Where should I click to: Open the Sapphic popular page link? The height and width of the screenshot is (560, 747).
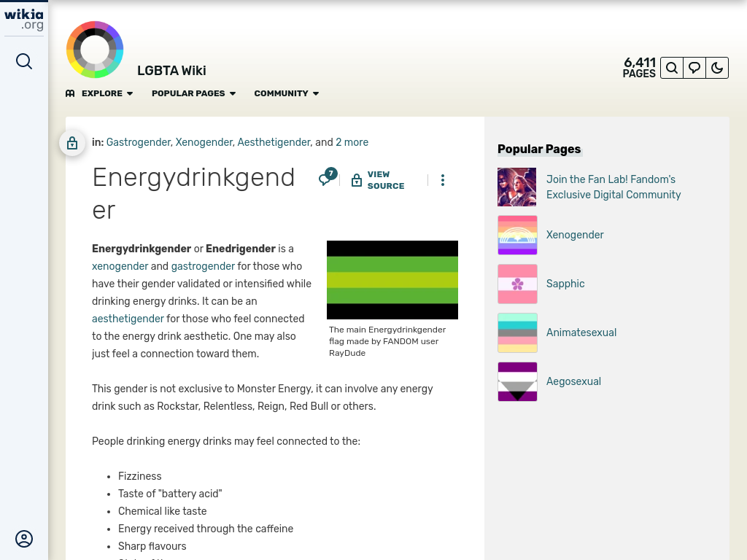pos(565,284)
